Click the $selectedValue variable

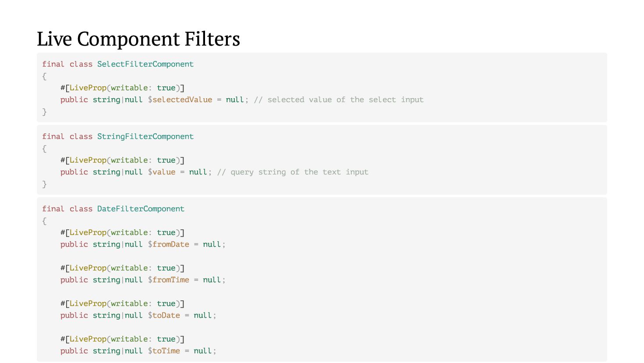click(180, 100)
